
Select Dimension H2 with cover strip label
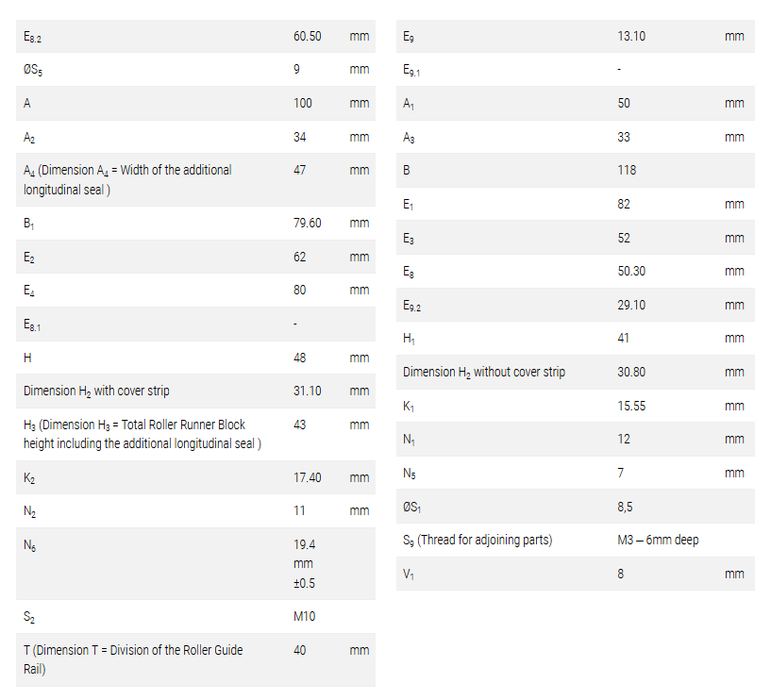(96, 392)
